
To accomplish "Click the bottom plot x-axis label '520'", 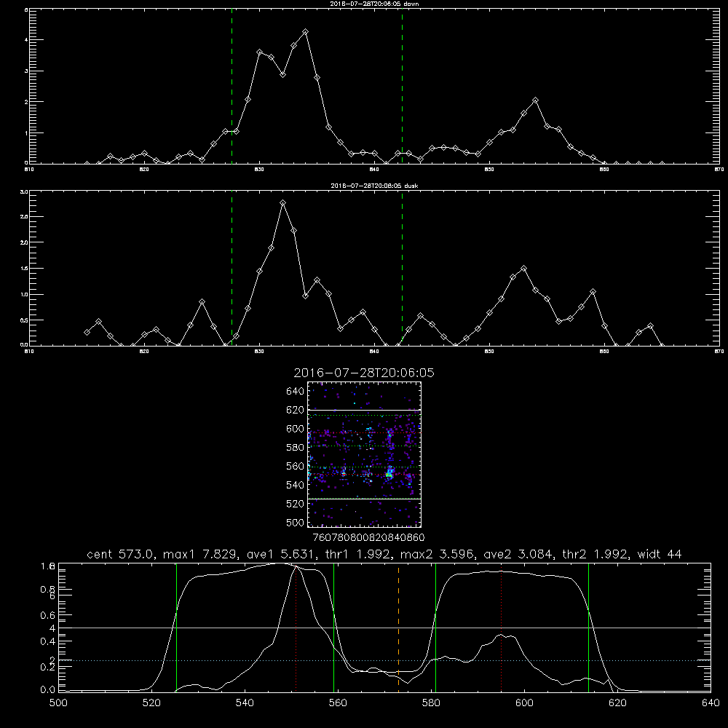I will [x=151, y=703].
